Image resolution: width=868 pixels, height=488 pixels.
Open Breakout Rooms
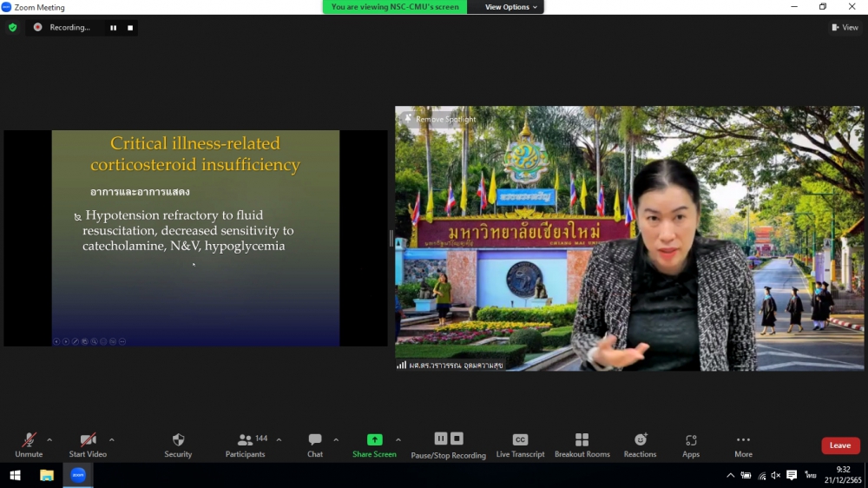(582, 445)
